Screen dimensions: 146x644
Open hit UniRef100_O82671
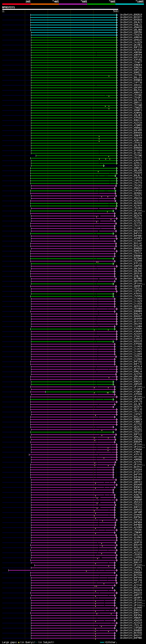(x=131, y=165)
